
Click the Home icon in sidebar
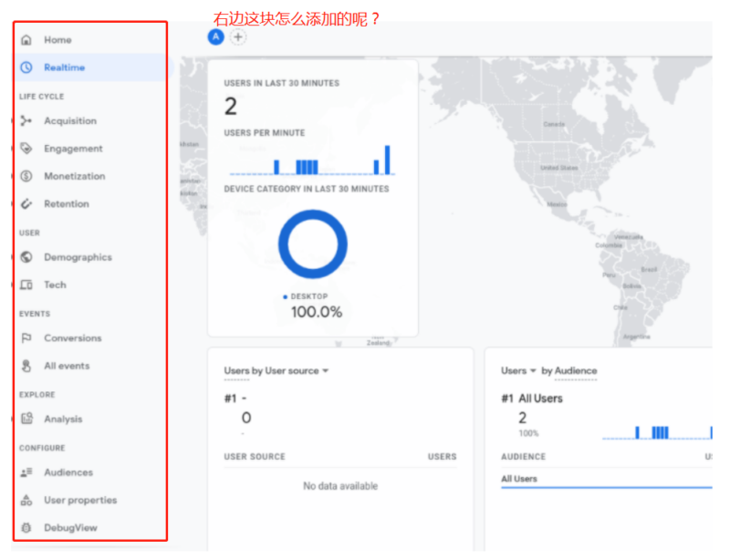click(26, 40)
